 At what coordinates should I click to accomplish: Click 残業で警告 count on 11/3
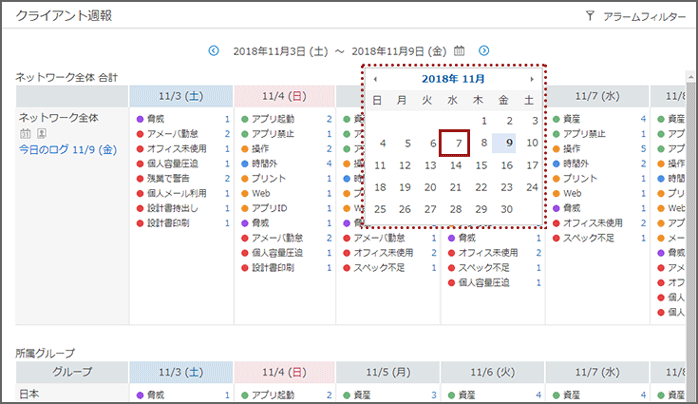227,178
